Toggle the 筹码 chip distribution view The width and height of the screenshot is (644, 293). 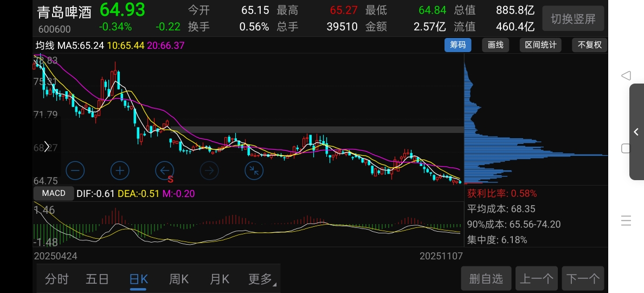pyautogui.click(x=458, y=45)
